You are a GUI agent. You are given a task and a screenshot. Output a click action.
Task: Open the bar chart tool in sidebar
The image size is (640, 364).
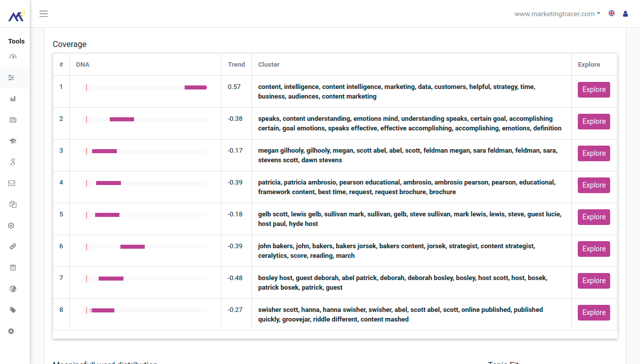pyautogui.click(x=13, y=99)
